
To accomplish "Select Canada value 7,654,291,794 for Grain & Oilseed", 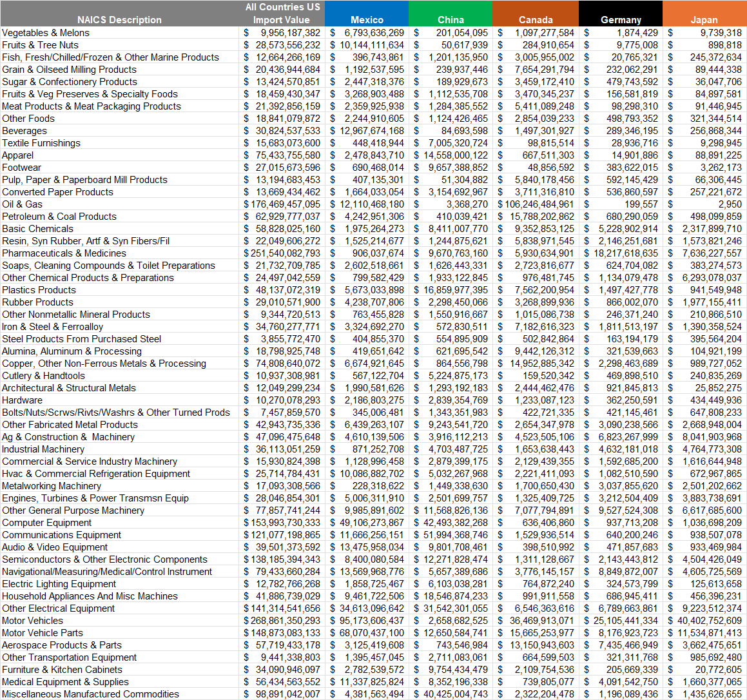I will pos(536,70).
